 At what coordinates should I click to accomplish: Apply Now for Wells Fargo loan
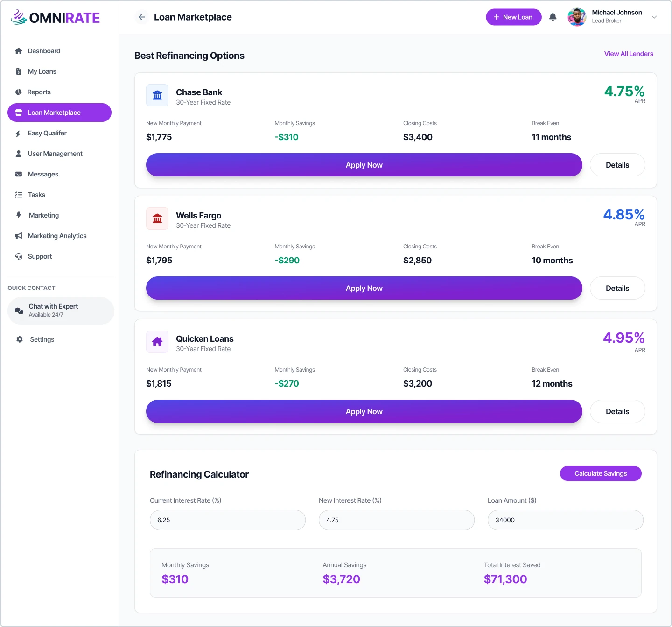click(364, 288)
